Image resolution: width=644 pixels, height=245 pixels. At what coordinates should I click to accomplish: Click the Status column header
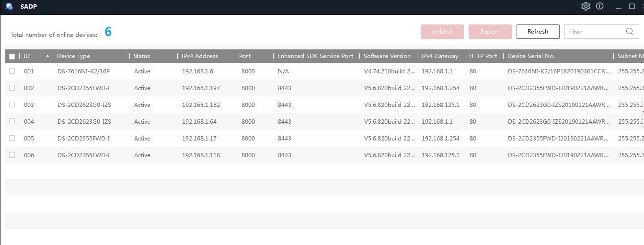pos(142,56)
